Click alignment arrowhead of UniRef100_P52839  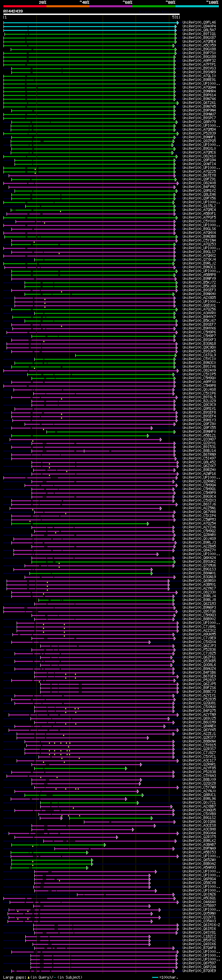click(178, 133)
